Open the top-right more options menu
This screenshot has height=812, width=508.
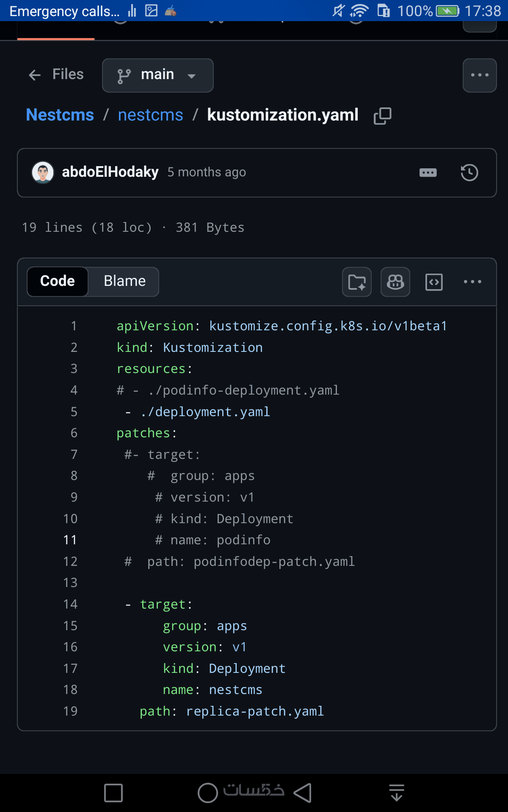point(479,75)
